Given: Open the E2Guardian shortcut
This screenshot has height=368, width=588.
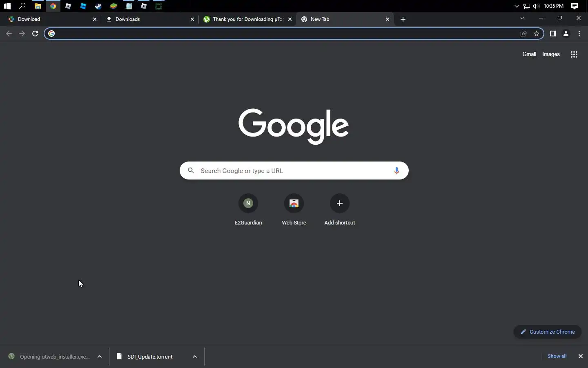Looking at the screenshot, I should (248, 209).
